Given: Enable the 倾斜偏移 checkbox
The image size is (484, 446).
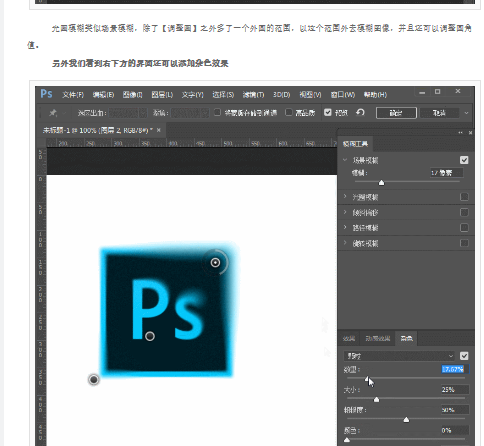Looking at the screenshot, I should coord(464,212).
